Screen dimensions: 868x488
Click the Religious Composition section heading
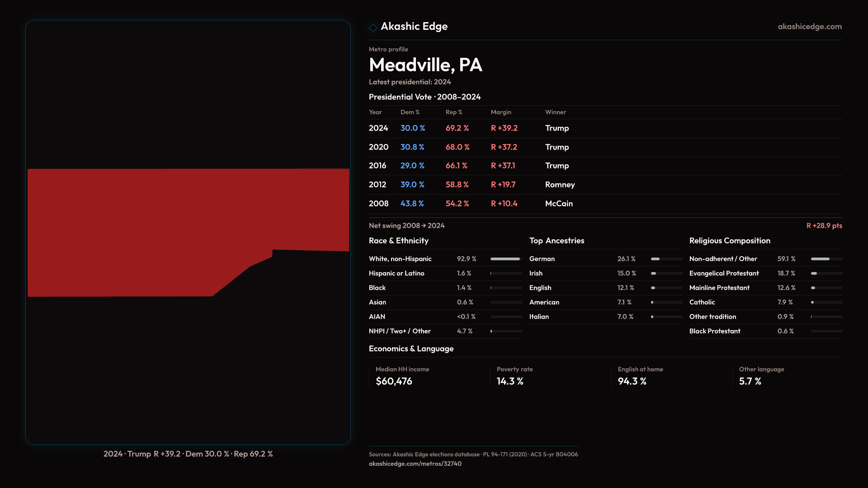(x=729, y=241)
